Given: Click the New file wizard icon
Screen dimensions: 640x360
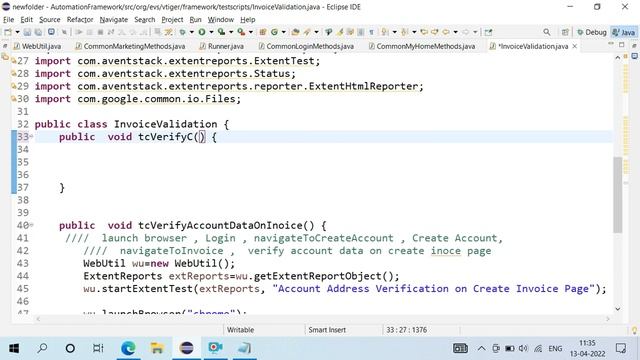Looking at the screenshot, I should coord(8,32).
